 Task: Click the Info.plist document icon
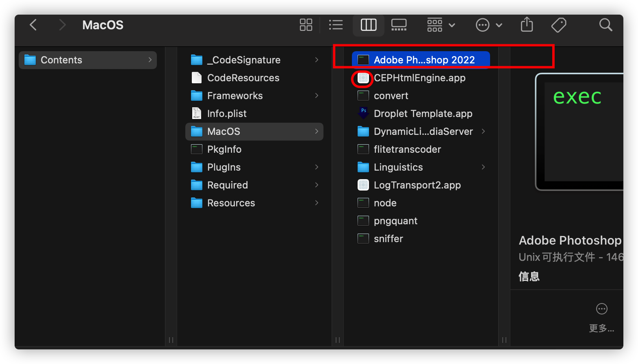(197, 113)
